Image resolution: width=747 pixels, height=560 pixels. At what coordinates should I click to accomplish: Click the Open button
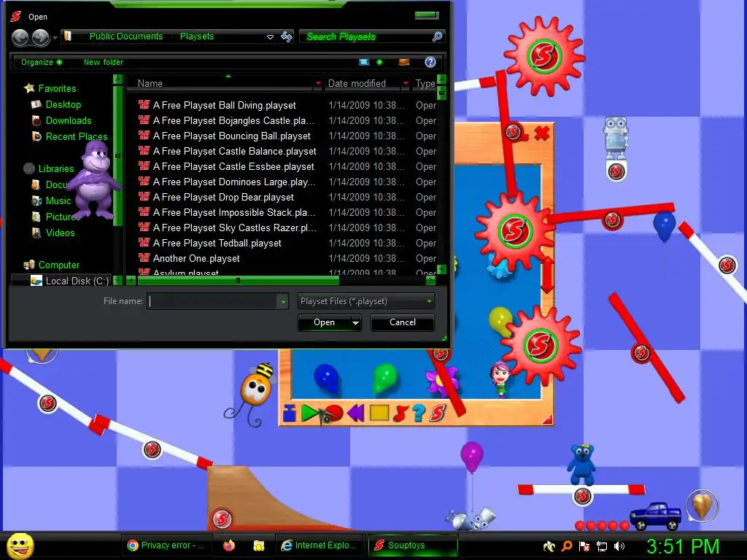tap(324, 322)
